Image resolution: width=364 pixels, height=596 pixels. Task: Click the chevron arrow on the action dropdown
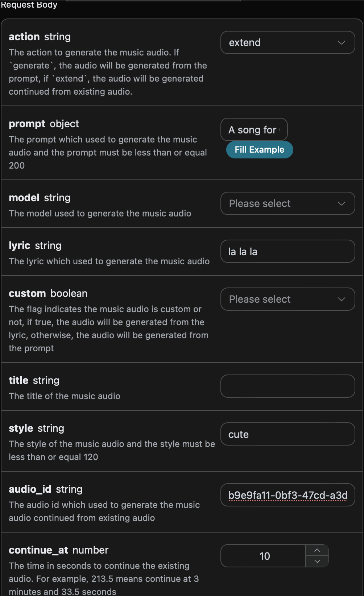tap(341, 42)
